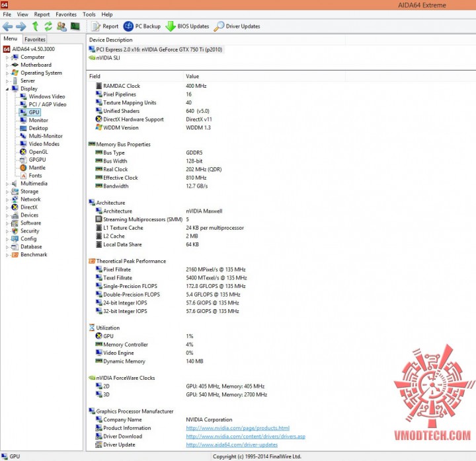Screen dimensions: 476x461
Task: Click the green monitor toolbar icon
Action: [x=75, y=26]
